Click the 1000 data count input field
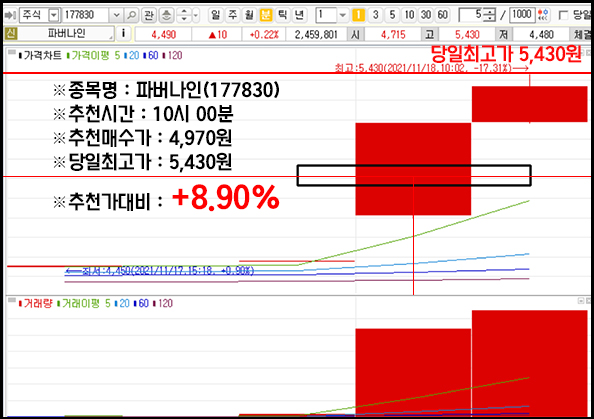Screen dimensions: 594x419 point(522,15)
